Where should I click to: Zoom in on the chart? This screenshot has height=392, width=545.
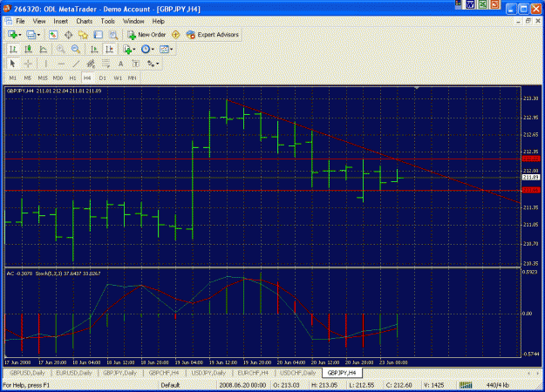click(x=61, y=50)
